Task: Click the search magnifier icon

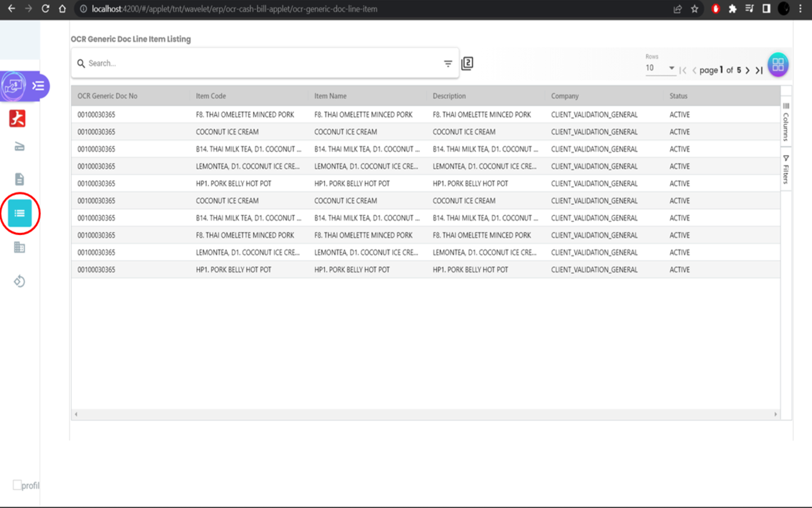Action: coord(81,63)
